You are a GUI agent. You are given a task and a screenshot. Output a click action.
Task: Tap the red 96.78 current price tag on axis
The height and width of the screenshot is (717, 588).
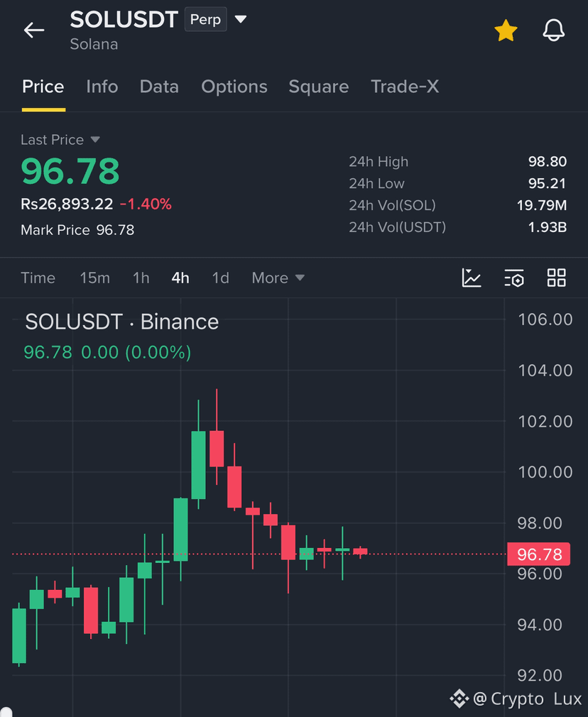click(538, 554)
